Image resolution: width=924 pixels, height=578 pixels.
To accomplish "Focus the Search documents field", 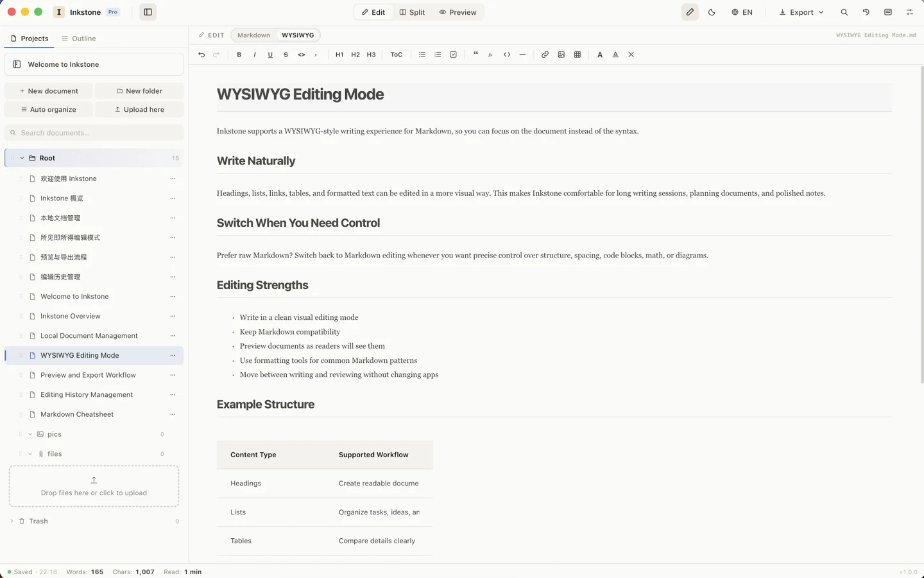I will coord(94,133).
